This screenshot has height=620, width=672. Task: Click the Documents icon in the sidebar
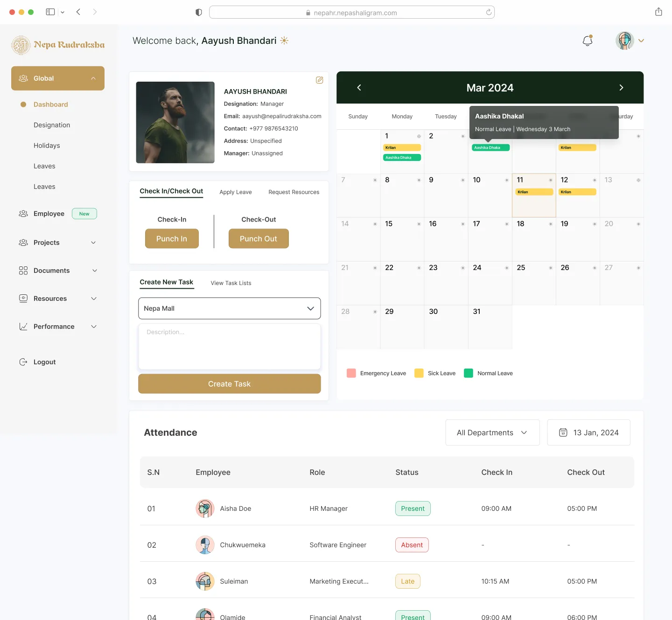(23, 271)
